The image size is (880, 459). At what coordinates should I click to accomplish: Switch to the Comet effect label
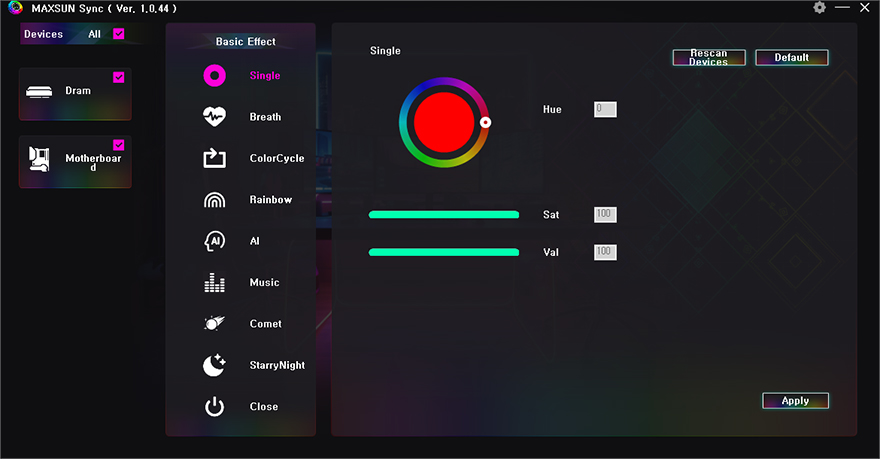tap(265, 324)
